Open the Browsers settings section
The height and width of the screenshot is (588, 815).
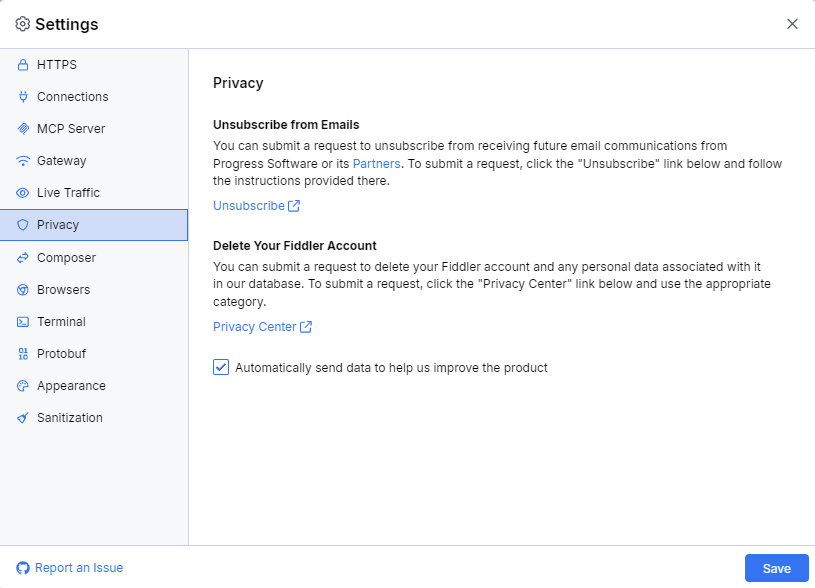(65, 289)
